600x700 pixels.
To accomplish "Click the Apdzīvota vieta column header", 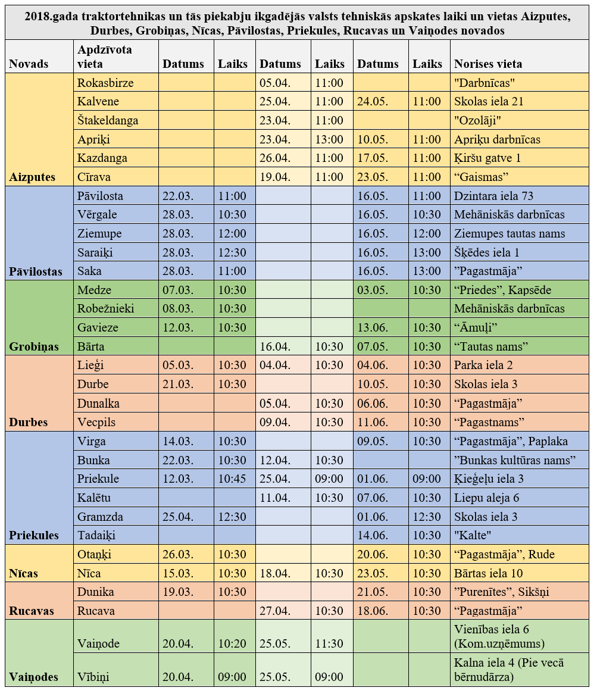I will tap(105, 57).
